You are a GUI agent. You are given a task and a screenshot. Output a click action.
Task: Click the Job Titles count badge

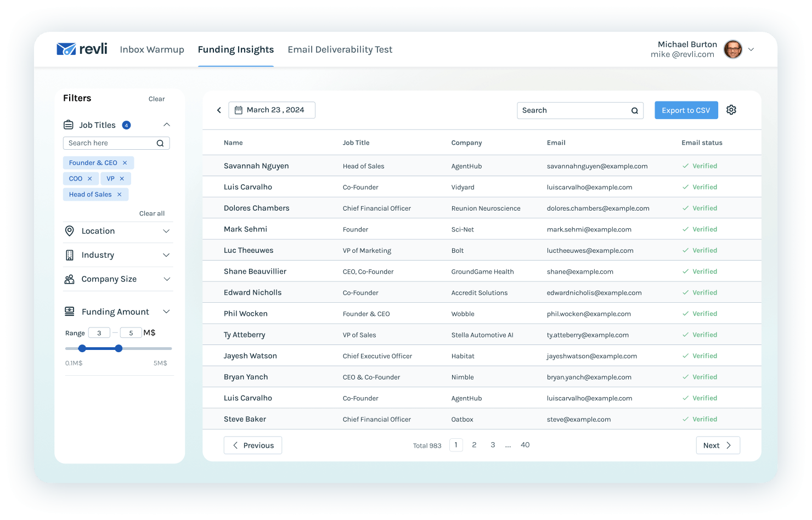coord(126,125)
